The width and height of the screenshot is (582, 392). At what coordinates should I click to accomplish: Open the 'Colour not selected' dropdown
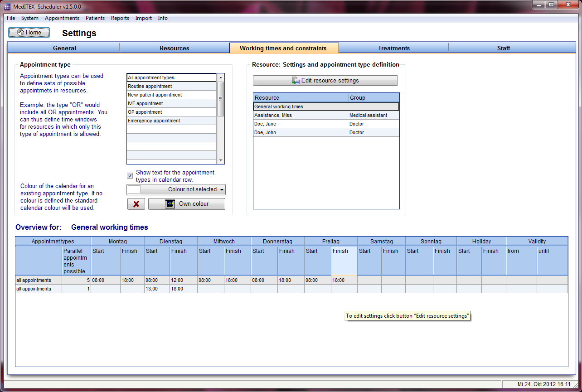click(176, 189)
